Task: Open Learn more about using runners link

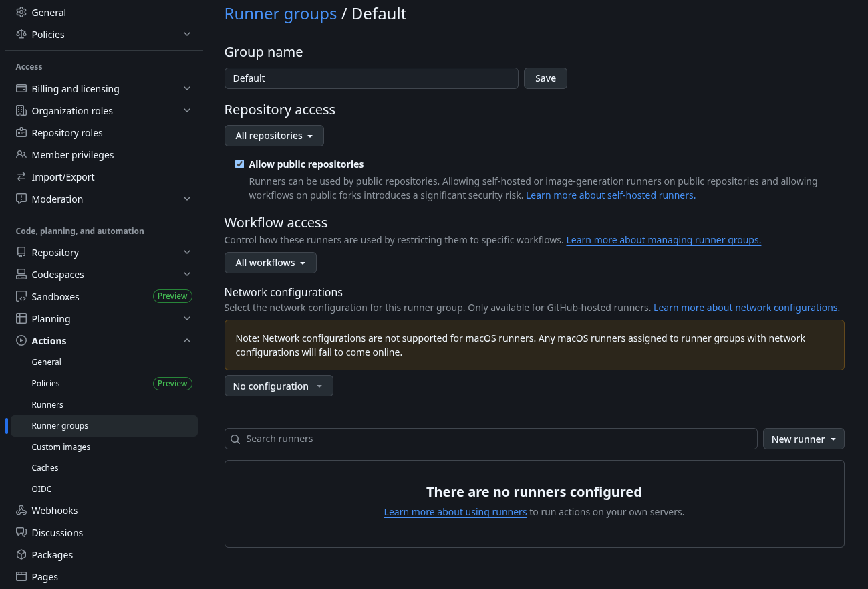Action: coord(455,512)
